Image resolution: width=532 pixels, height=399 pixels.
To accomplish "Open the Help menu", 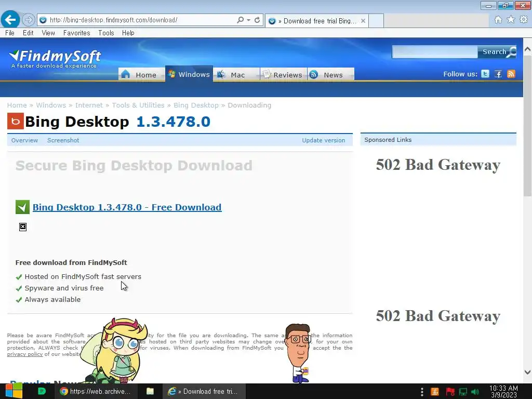I will [x=128, y=33].
